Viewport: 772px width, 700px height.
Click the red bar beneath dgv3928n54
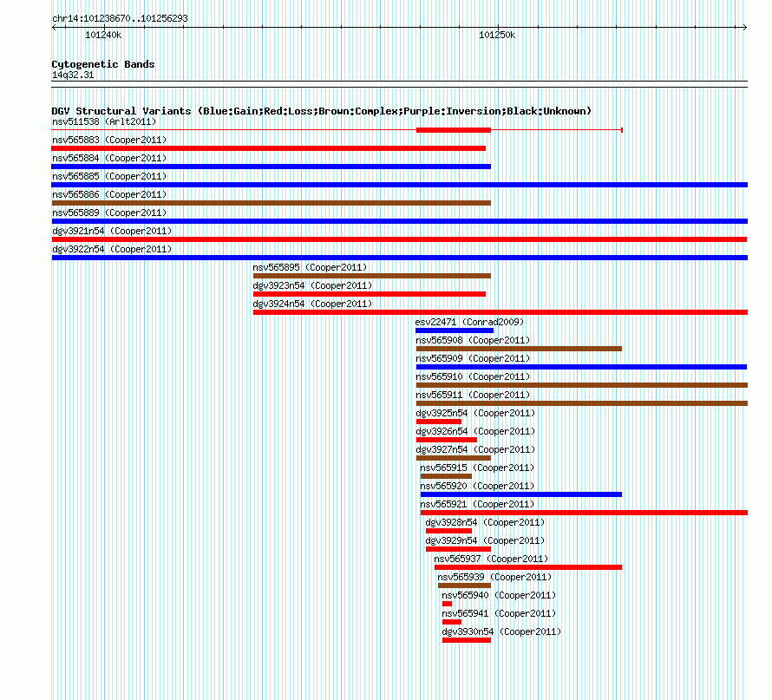[448, 531]
